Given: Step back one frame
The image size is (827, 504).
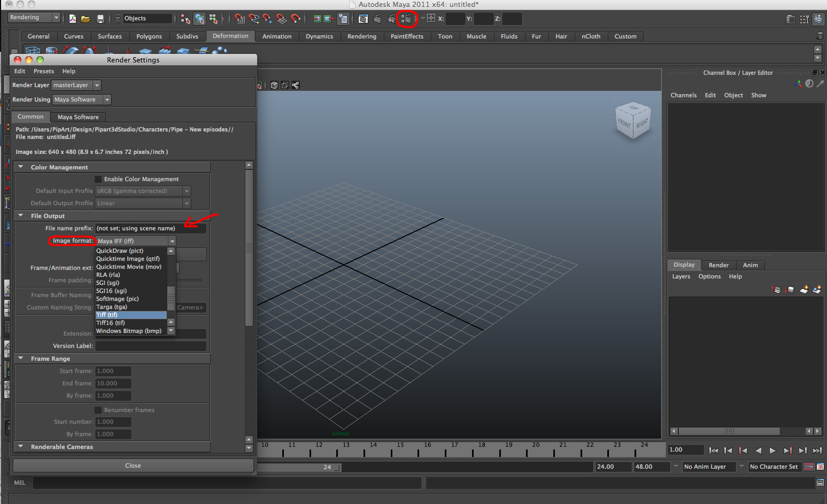Looking at the screenshot, I should 728,451.
